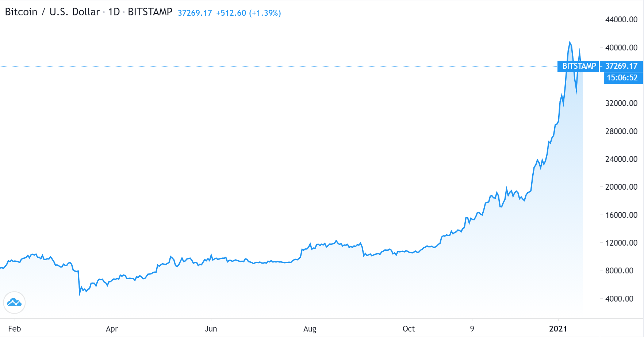Click the 20000.00 price axis label
This screenshot has width=644, height=337.
click(621, 187)
